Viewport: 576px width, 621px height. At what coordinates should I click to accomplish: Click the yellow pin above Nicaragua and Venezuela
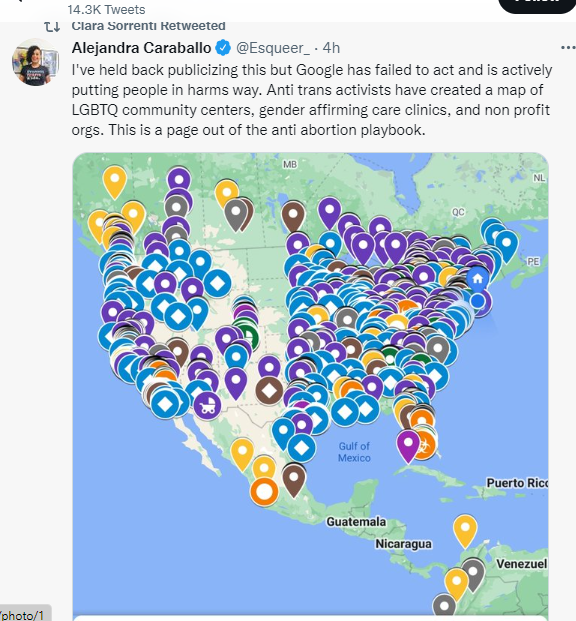pos(465,531)
